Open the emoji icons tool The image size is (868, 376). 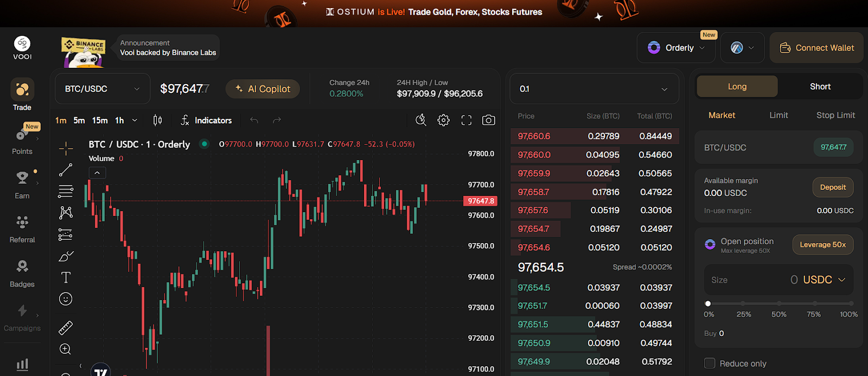[x=66, y=299]
